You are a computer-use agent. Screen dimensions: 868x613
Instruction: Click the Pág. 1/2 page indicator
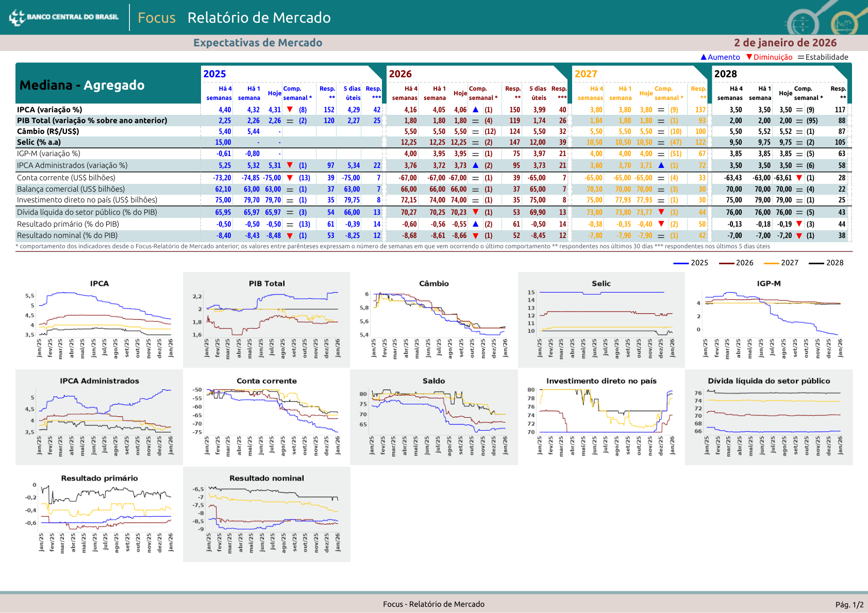click(849, 604)
